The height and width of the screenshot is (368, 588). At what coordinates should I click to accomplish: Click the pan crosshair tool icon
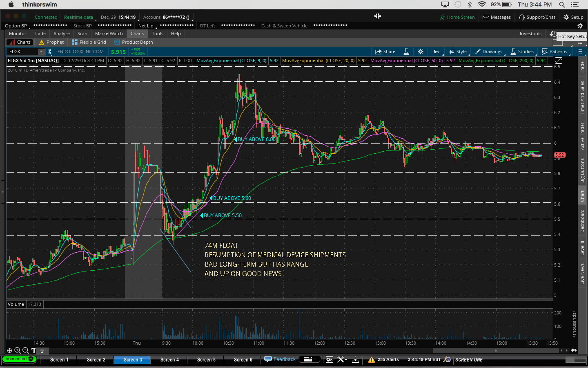click(9, 350)
